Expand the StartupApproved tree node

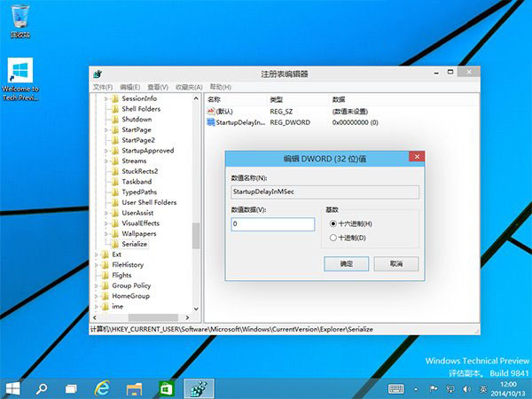pos(106,151)
